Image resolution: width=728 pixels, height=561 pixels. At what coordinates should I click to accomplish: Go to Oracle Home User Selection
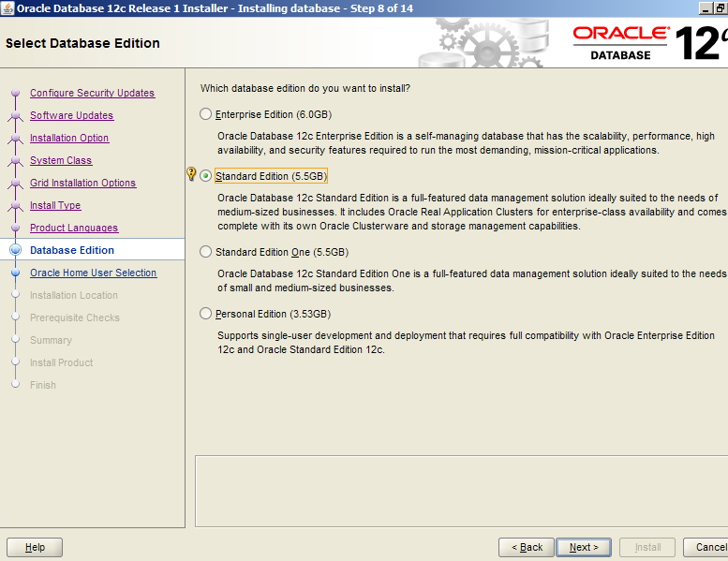point(94,273)
